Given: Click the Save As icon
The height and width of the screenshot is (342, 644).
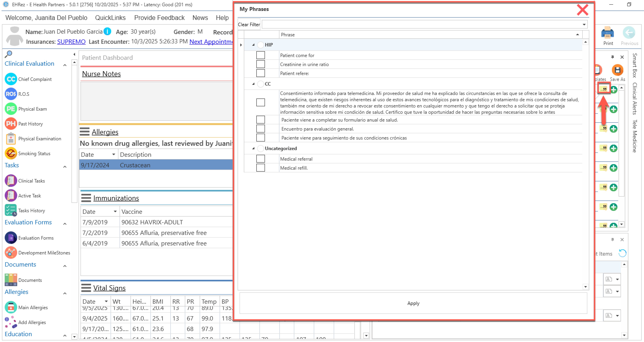Looking at the screenshot, I should (617, 70).
